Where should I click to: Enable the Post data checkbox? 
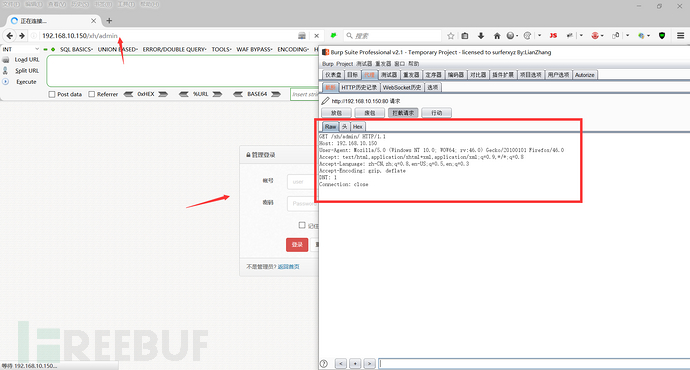[52, 94]
